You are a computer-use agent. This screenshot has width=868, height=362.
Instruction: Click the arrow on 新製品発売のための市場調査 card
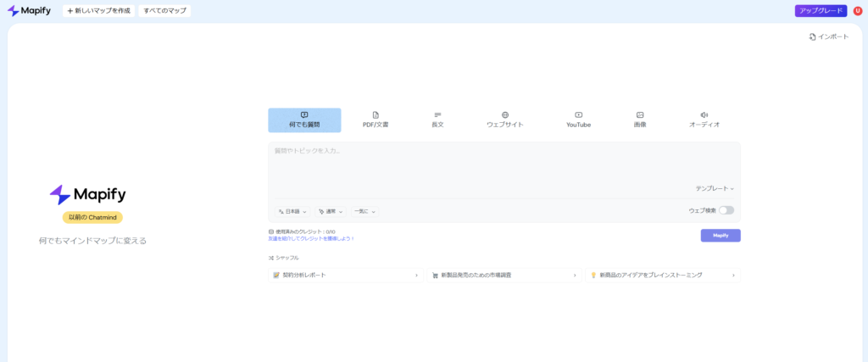coord(575,275)
